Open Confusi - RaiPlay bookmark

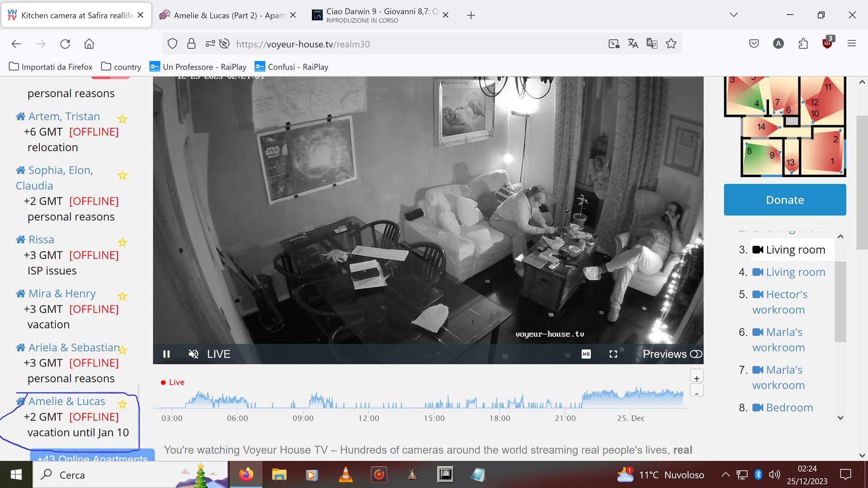pyautogui.click(x=292, y=67)
